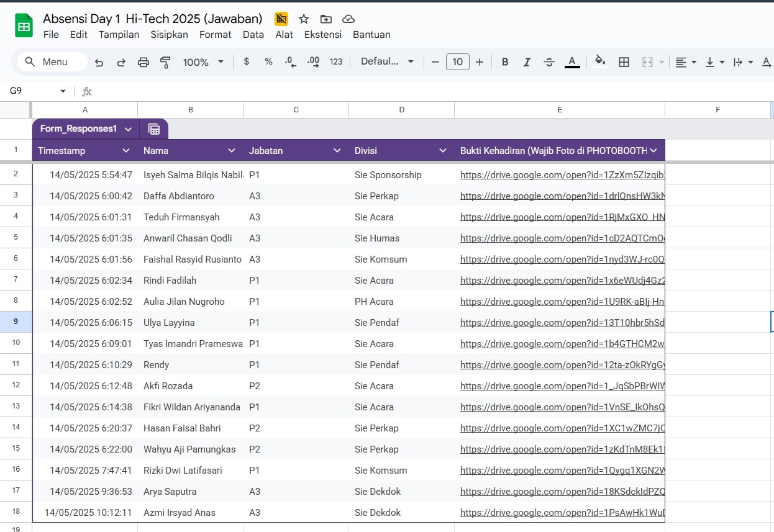Open the Google Sheets home logo
Viewport: 774px width, 532px height.
click(x=24, y=26)
